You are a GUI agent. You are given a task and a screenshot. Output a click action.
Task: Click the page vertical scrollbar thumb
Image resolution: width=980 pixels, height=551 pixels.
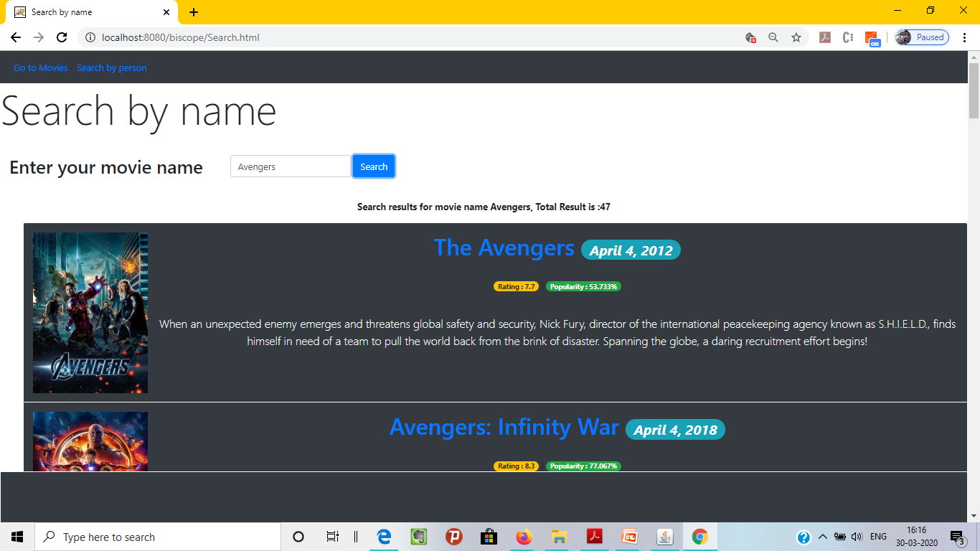pyautogui.click(x=974, y=90)
